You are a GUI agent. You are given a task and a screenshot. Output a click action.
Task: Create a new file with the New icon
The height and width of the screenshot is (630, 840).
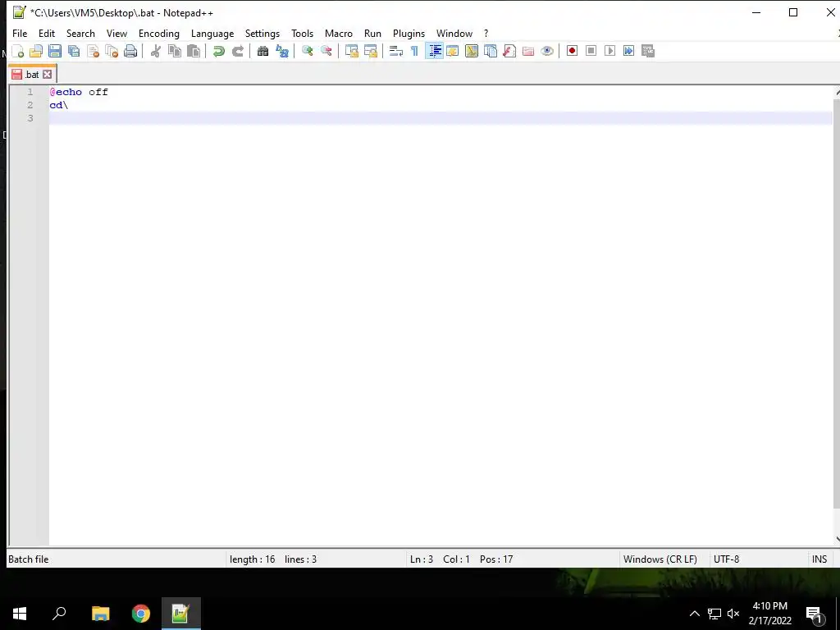[18, 51]
